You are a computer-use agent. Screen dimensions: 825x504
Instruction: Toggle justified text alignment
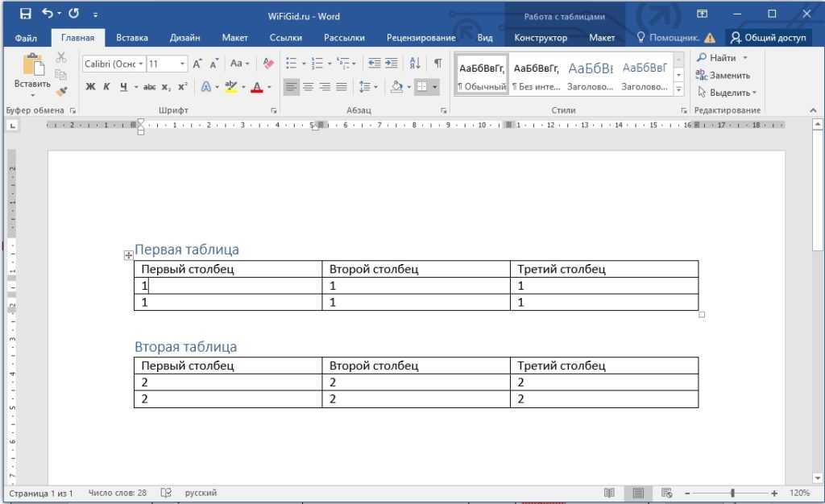click(342, 87)
